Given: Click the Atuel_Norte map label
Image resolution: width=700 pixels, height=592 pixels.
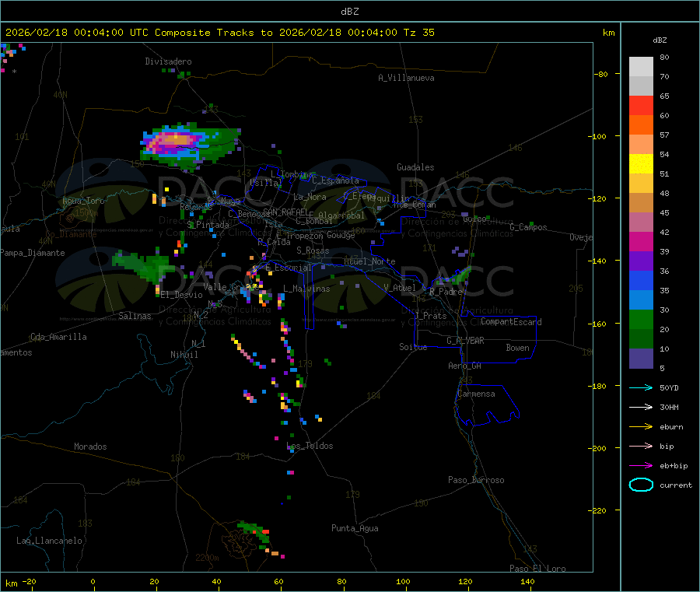Looking at the screenshot, I should click(369, 261).
